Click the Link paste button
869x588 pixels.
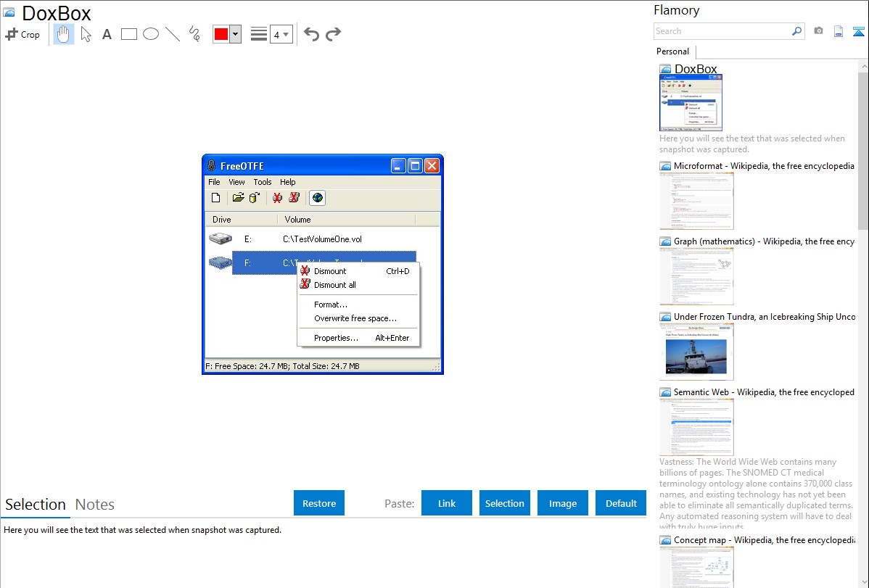(447, 503)
